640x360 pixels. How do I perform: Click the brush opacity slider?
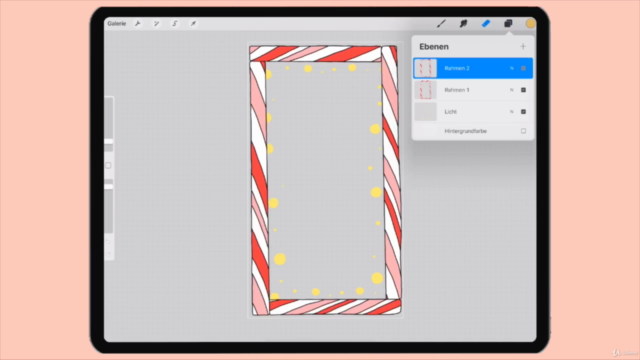pos(109,206)
